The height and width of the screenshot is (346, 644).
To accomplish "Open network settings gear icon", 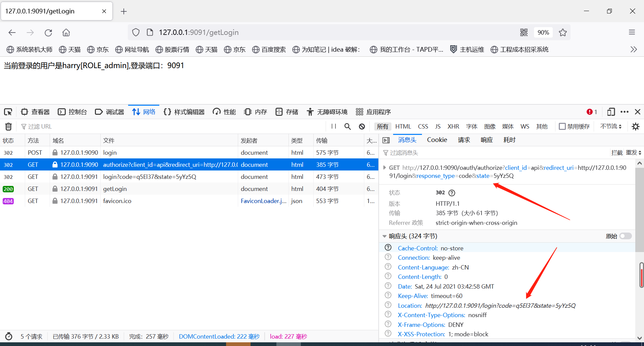I will (635, 127).
